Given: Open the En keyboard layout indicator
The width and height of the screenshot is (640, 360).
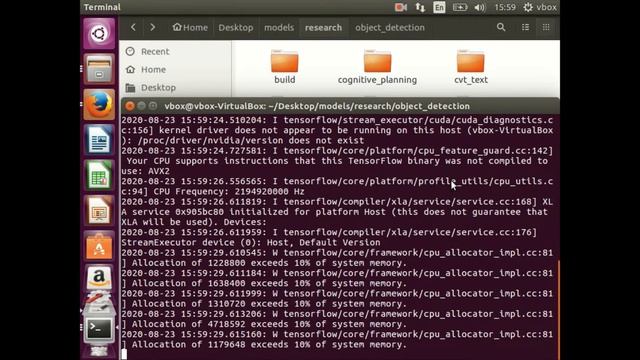Looking at the screenshot, I should pyautogui.click(x=439, y=7).
